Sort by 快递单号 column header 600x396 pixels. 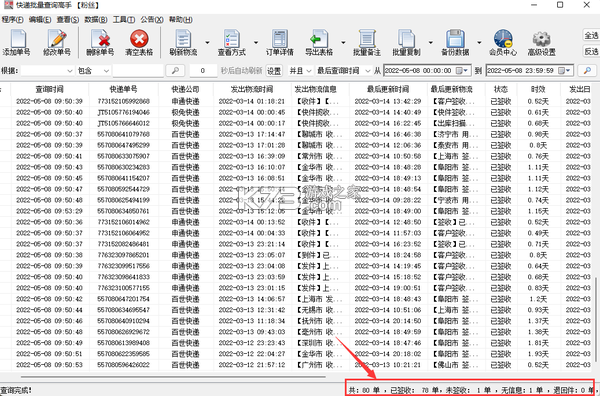coord(123,89)
